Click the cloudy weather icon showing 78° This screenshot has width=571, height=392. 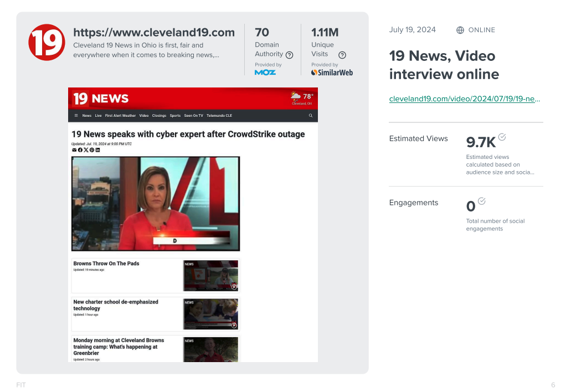[296, 97]
